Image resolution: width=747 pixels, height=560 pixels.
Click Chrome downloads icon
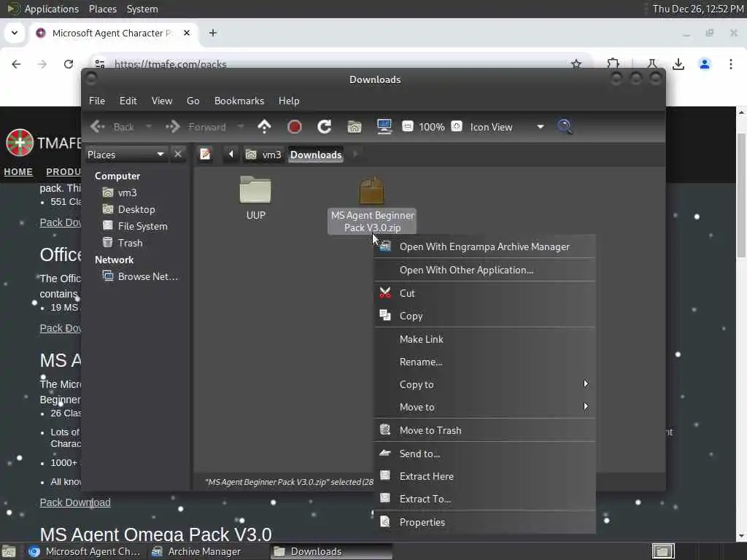click(678, 64)
